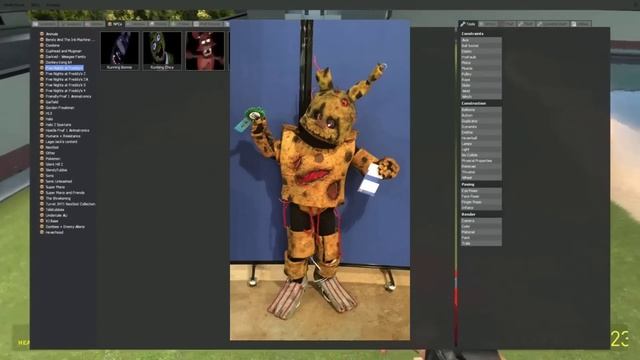Open the Hostile Fnaf 1 Animatronics category

pos(67,131)
